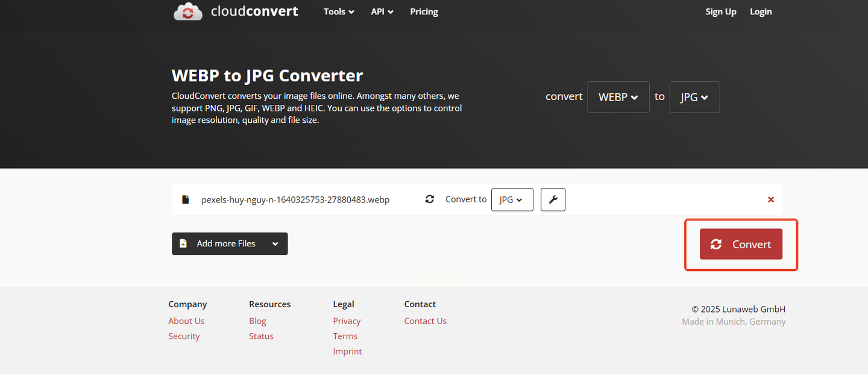Click the Add more Files button
Viewport: 868px width, 374px height.
click(230, 244)
